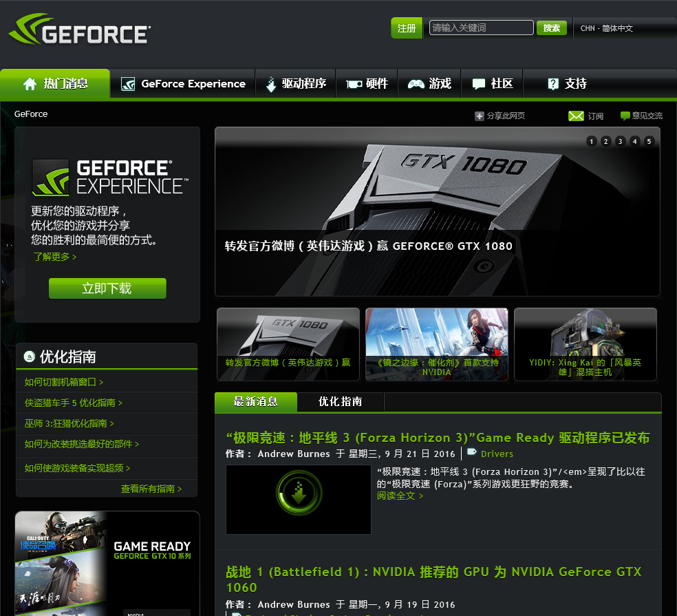677x616 pixels.
Task: Open the Battlefield 1 article title
Action: click(433, 580)
